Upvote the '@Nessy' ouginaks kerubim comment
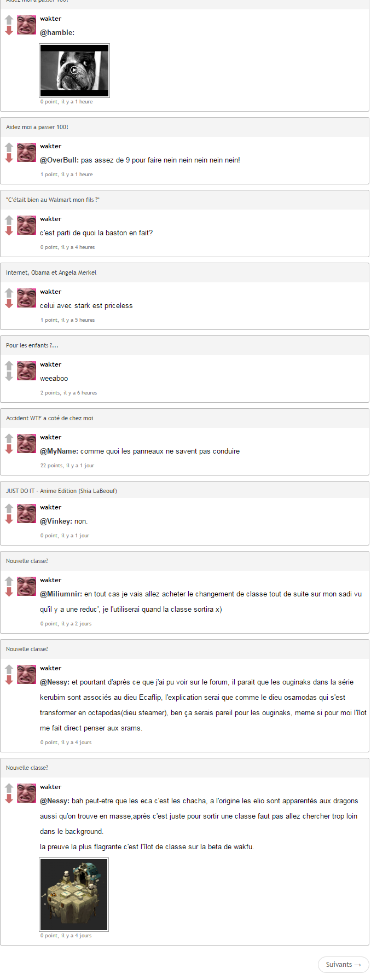The image size is (371, 980). 9,669
